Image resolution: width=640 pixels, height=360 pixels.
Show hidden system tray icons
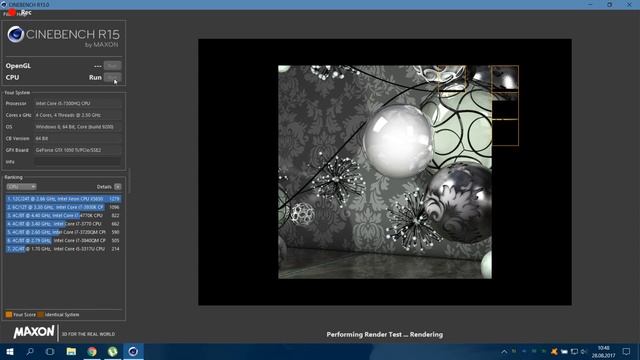[x=504, y=351]
